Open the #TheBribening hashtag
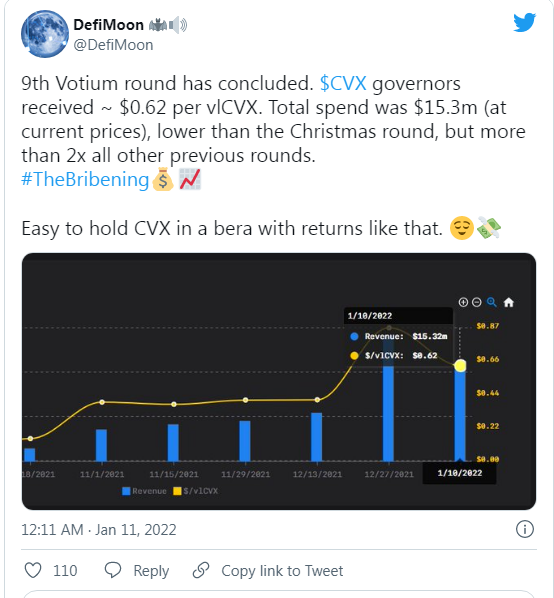The width and height of the screenshot is (554, 598). tap(85, 179)
